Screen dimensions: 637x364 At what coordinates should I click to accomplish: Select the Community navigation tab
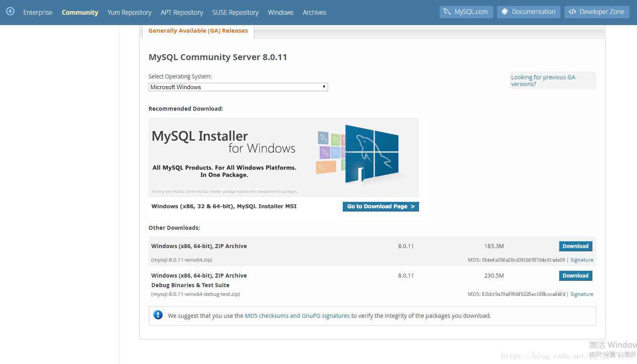(80, 12)
